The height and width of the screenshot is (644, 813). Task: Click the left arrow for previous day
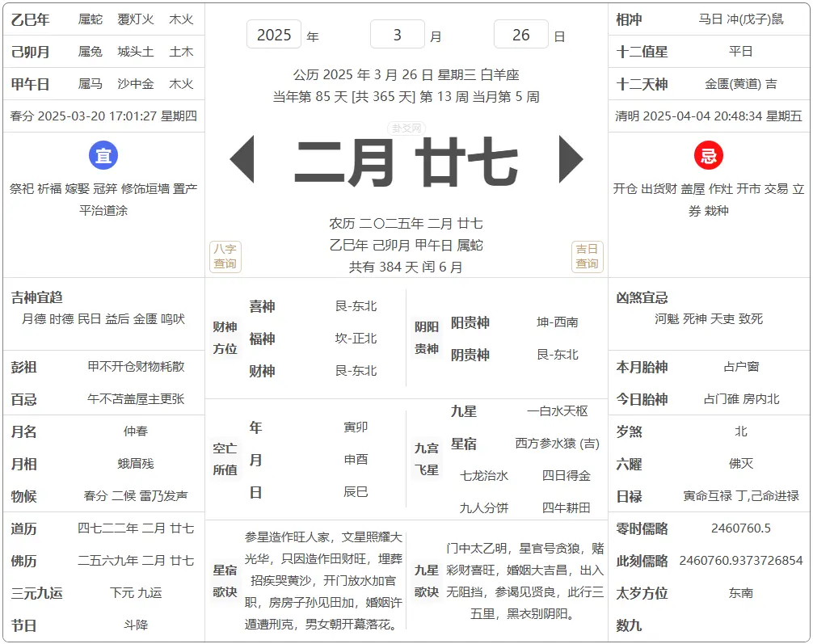[242, 159]
